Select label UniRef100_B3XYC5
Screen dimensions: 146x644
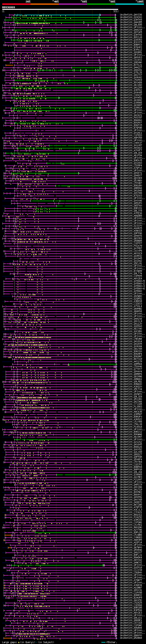pyautogui.click(x=131, y=42)
